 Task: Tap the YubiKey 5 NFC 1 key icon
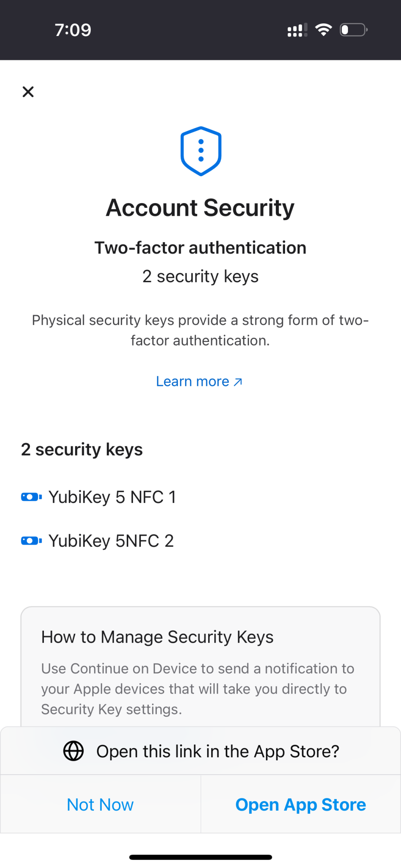[x=31, y=497]
